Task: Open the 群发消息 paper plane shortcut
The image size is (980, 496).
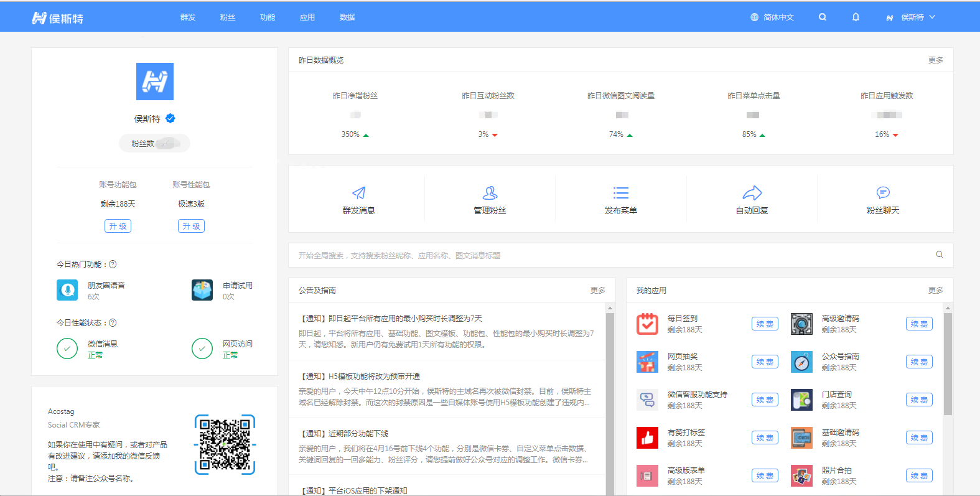Action: tap(359, 193)
